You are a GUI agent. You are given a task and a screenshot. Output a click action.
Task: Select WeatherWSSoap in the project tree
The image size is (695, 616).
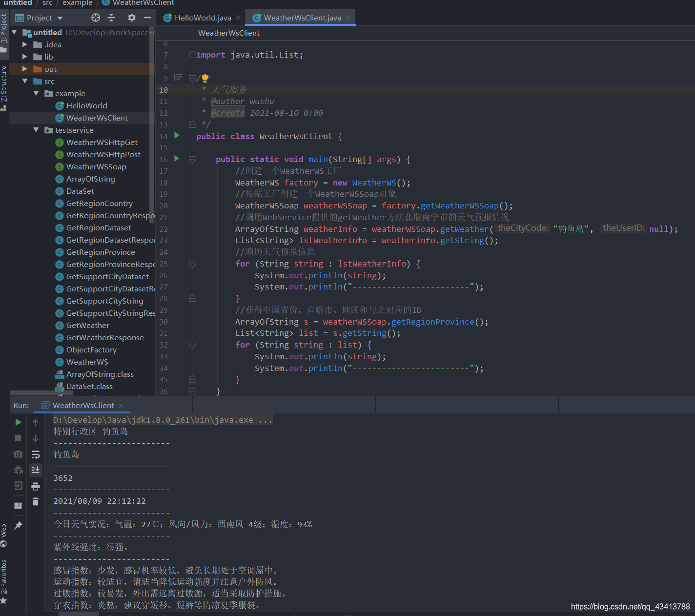[96, 166]
